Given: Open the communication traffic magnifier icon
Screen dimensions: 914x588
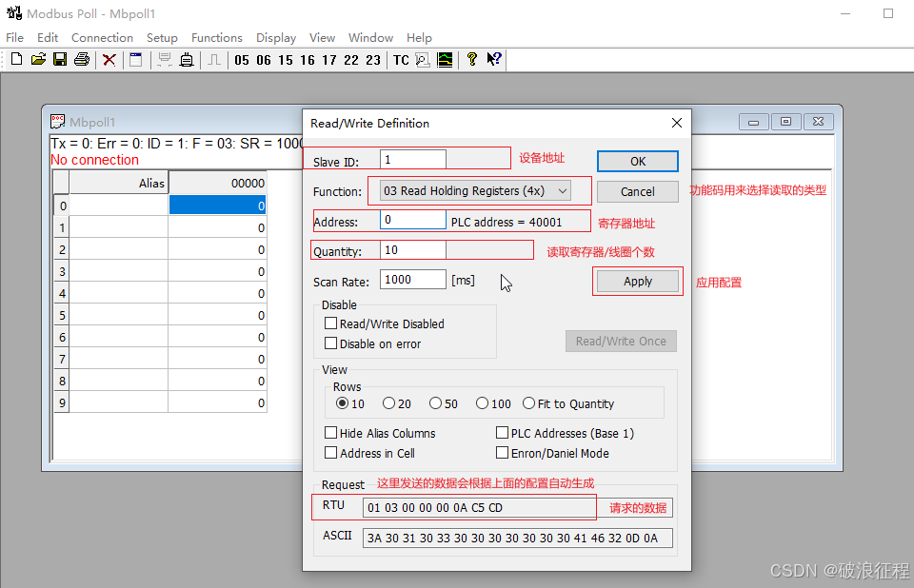Looking at the screenshot, I should click(423, 59).
